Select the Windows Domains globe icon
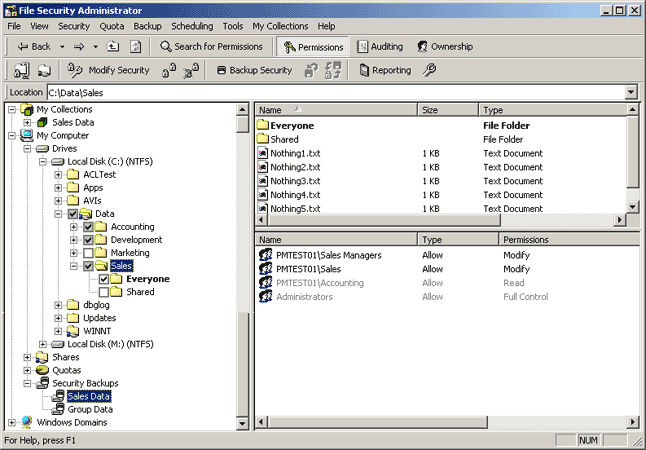The height and width of the screenshot is (450, 646). point(27,422)
